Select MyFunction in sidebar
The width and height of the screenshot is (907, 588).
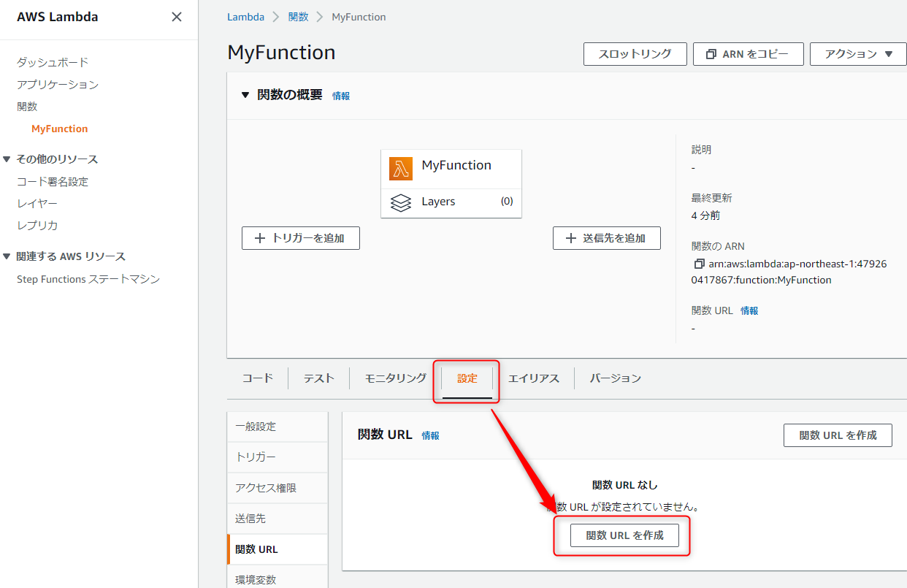59,129
